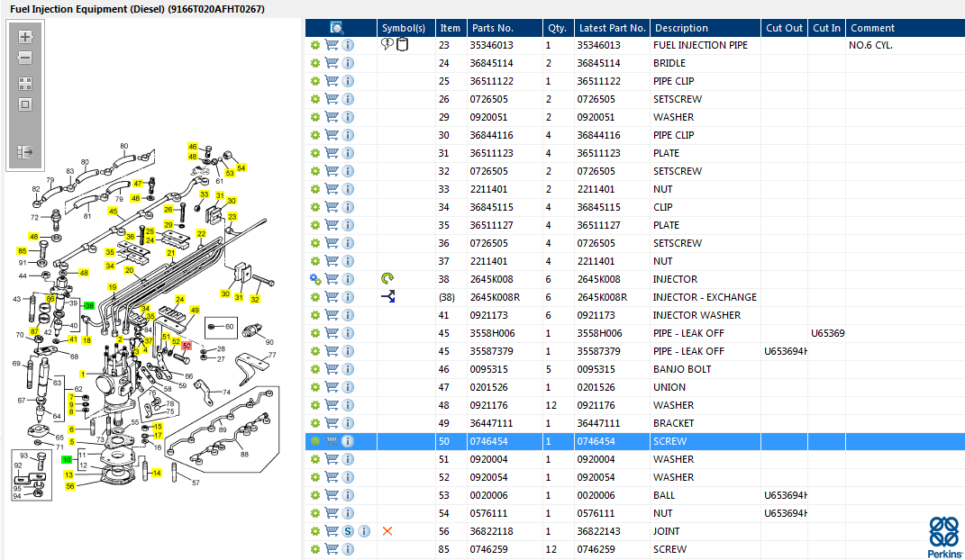The height and width of the screenshot is (560, 965).
Task: Click callout 88 on pipe assembly diagram
Action: pos(244,455)
